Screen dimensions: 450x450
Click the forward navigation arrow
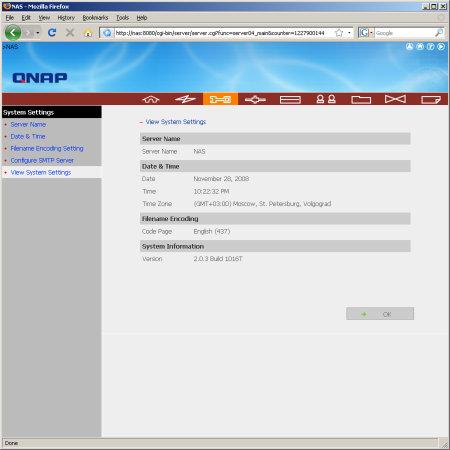[x=29, y=33]
